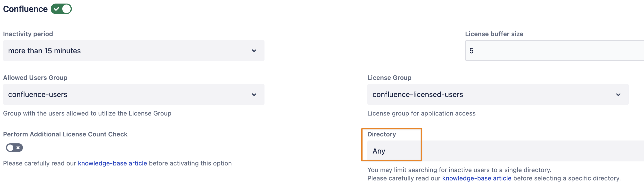Open knowledge-base article link about directory selection

[477, 178]
